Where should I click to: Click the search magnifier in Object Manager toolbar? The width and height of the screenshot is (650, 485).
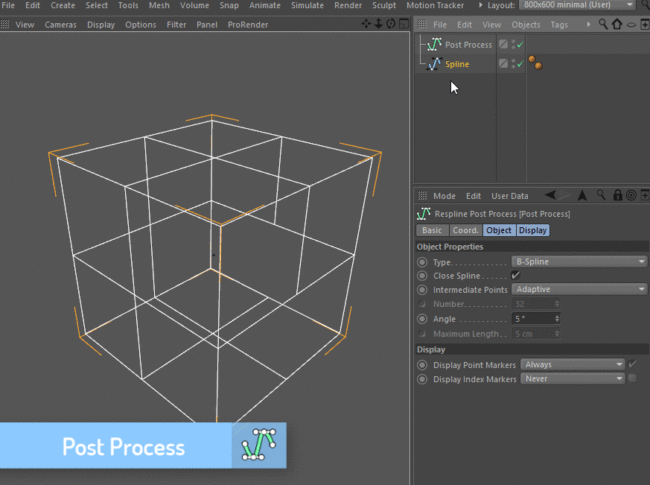point(604,24)
